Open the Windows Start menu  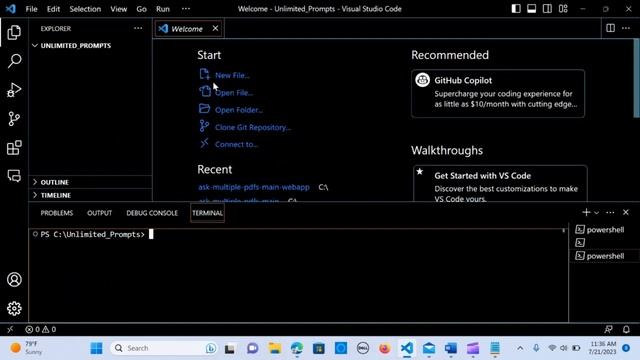coord(96,348)
